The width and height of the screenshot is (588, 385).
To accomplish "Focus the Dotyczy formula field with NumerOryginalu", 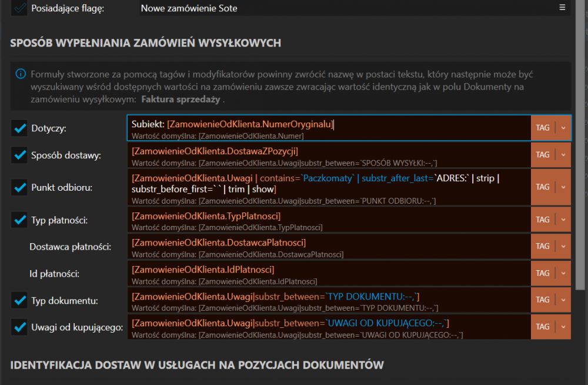I will [329, 128].
